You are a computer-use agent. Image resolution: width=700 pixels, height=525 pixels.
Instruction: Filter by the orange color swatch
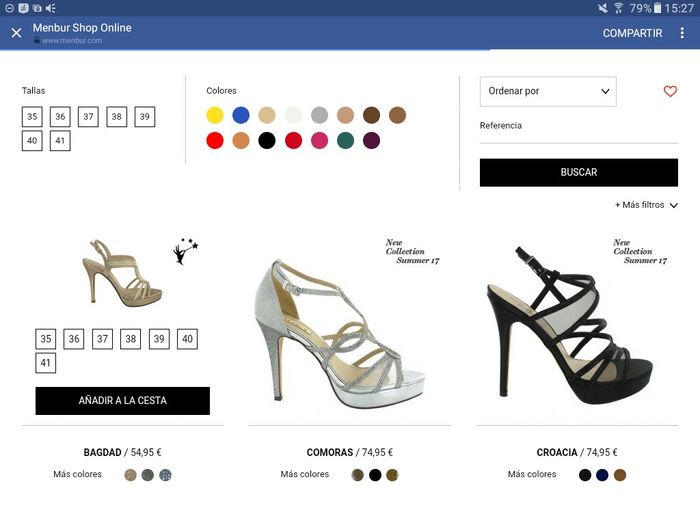point(241,141)
